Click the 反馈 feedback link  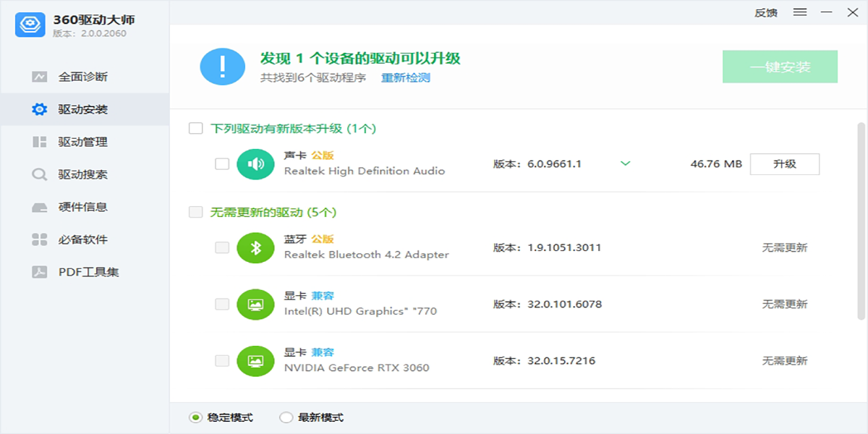pyautogui.click(x=766, y=12)
